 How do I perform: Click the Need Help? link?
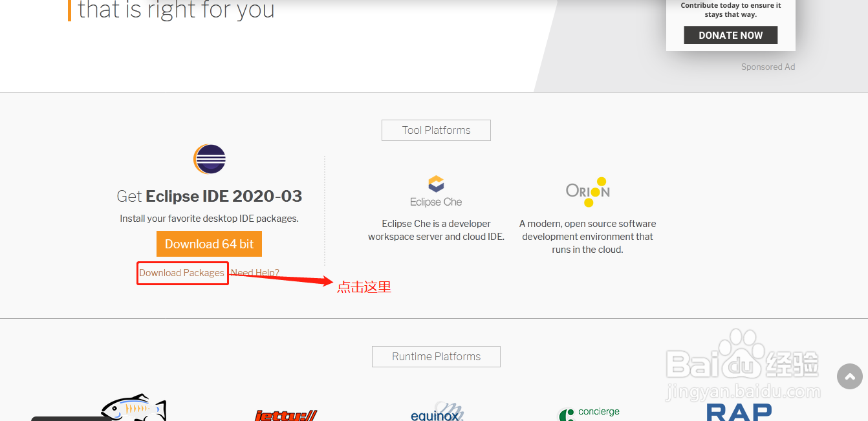(x=255, y=273)
